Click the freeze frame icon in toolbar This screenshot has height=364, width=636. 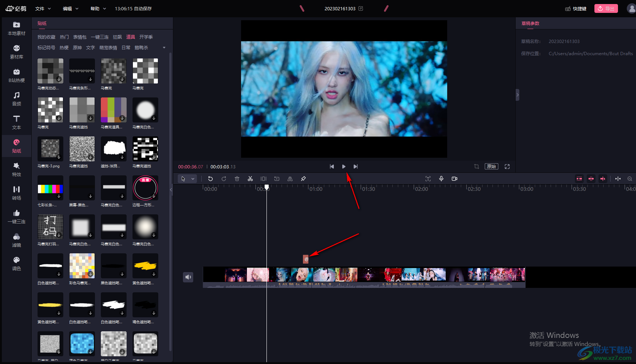264,179
